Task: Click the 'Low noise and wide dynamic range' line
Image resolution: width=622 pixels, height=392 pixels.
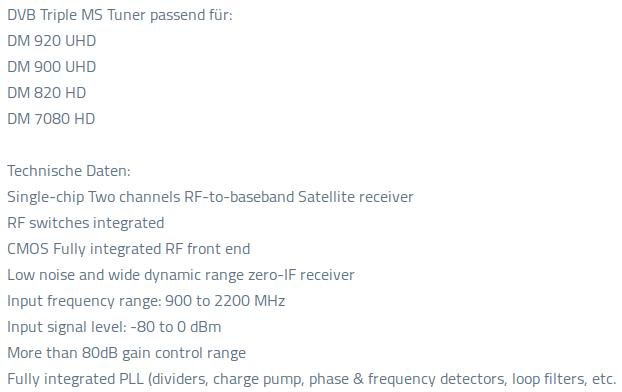Action: [181, 275]
